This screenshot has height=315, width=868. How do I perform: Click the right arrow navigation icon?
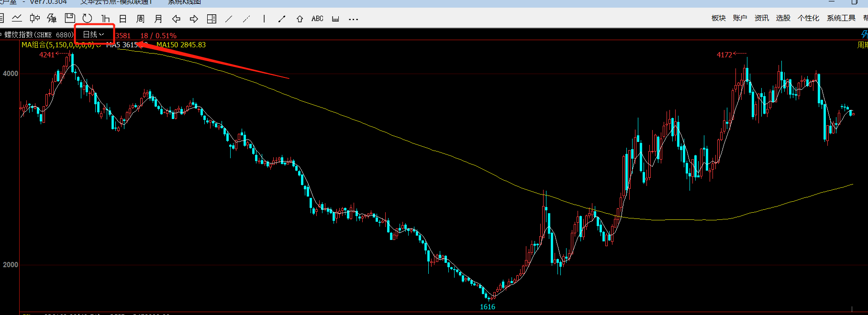(x=194, y=19)
